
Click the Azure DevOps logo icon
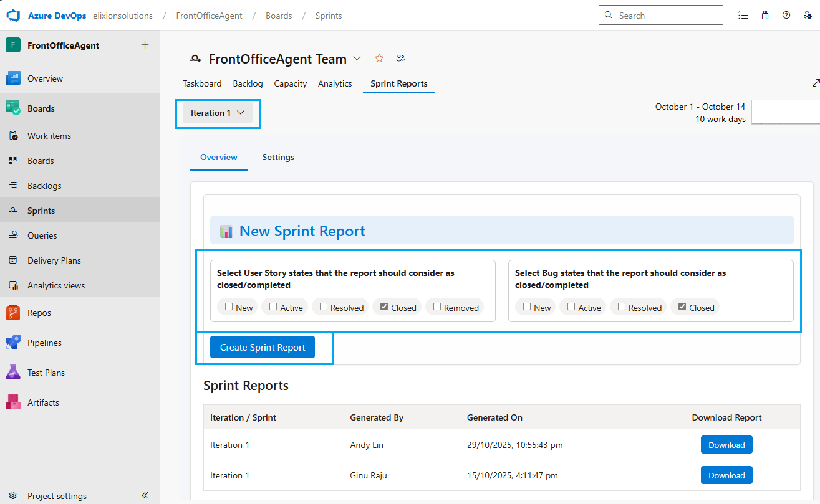14,16
